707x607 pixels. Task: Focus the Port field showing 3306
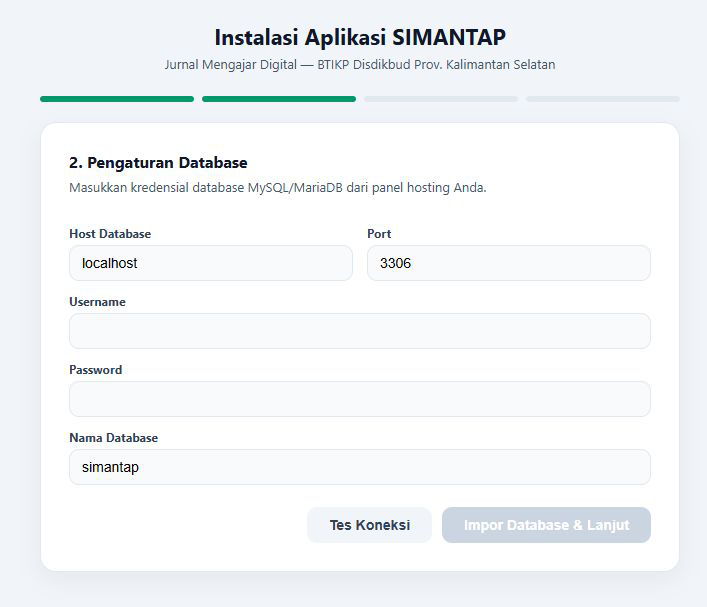coord(509,263)
